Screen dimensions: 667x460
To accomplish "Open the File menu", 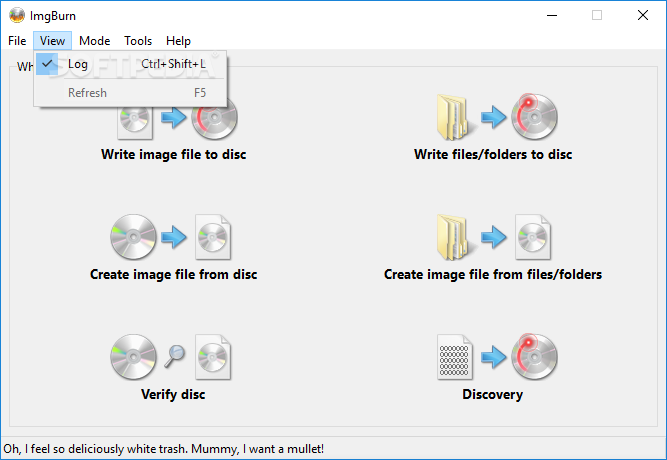I will [x=17, y=41].
